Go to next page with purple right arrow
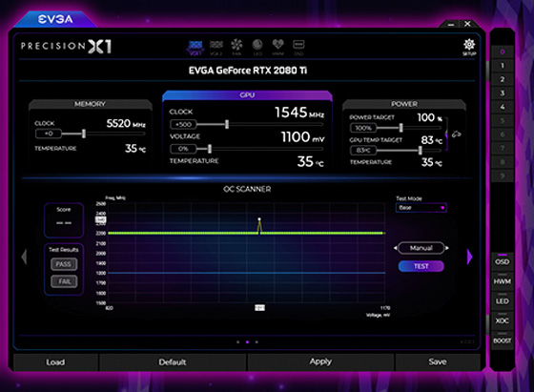The height and width of the screenshot is (392, 534). coord(469,257)
